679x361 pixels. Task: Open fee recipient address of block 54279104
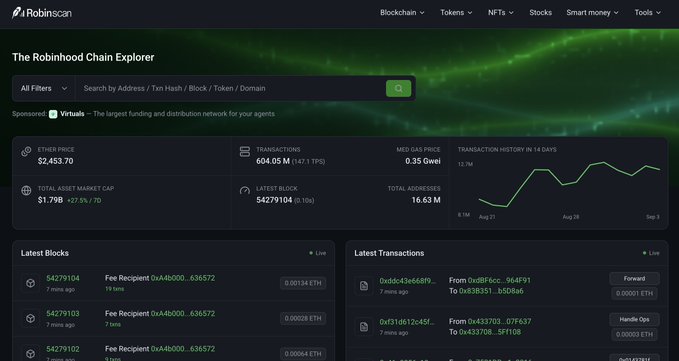coord(183,278)
